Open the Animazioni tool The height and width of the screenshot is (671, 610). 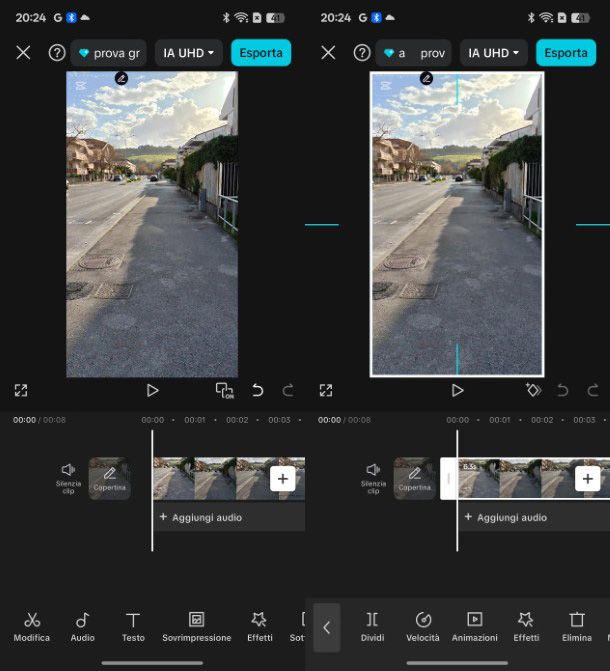point(474,627)
